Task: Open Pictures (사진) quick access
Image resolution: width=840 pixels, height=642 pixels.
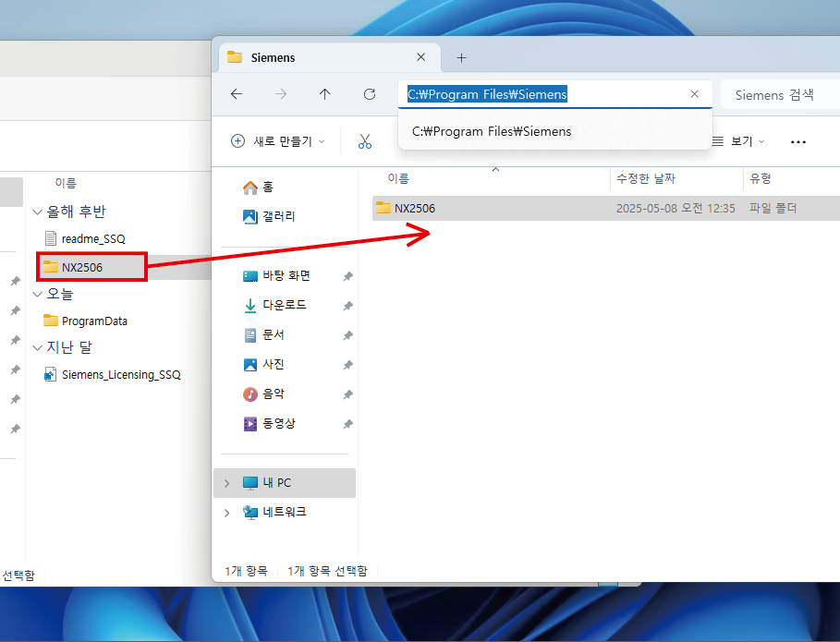Action: pyautogui.click(x=263, y=365)
